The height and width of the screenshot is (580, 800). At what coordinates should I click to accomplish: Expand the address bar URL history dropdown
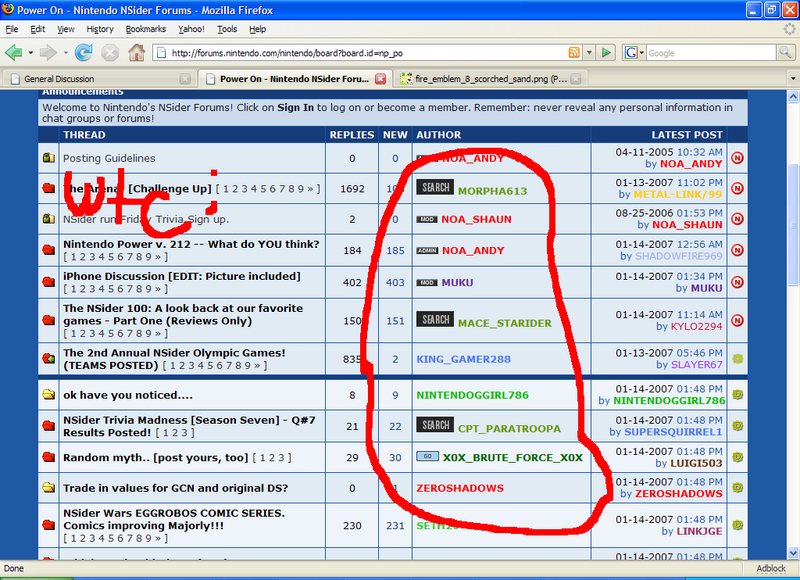(x=589, y=53)
